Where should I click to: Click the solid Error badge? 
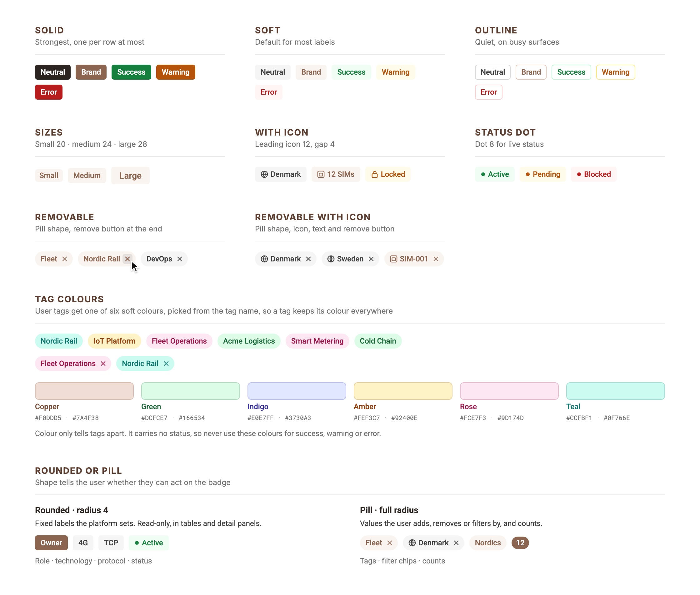[x=49, y=92]
